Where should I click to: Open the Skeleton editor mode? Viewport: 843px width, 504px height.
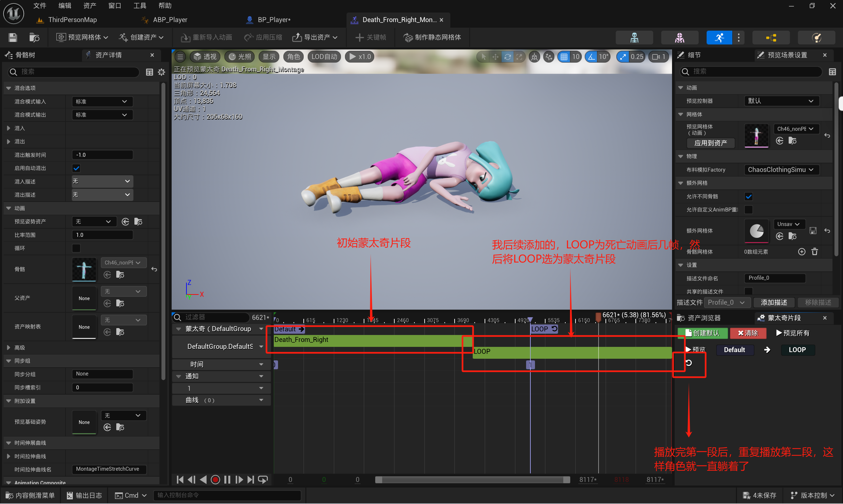tap(634, 37)
